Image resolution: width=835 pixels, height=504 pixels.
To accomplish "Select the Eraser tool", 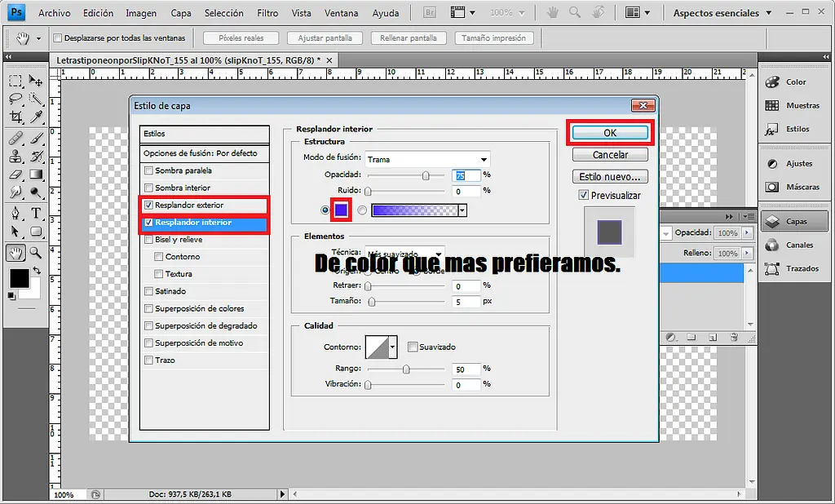I will coord(15,175).
